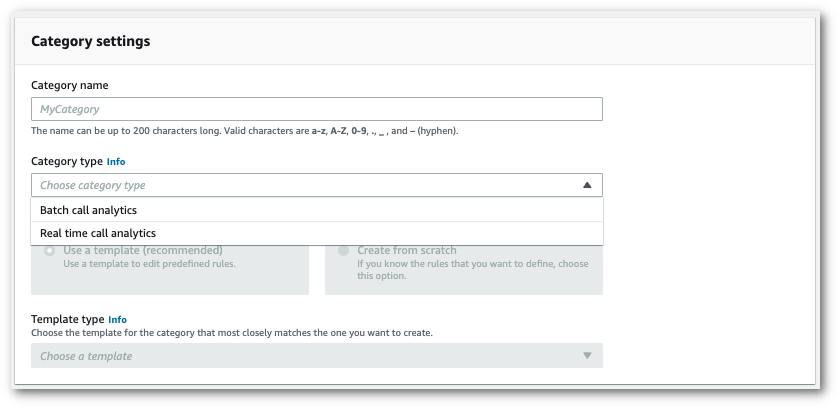Click the Category settings heading
Image resolution: width=839 pixels, height=408 pixels.
pyautogui.click(x=91, y=42)
